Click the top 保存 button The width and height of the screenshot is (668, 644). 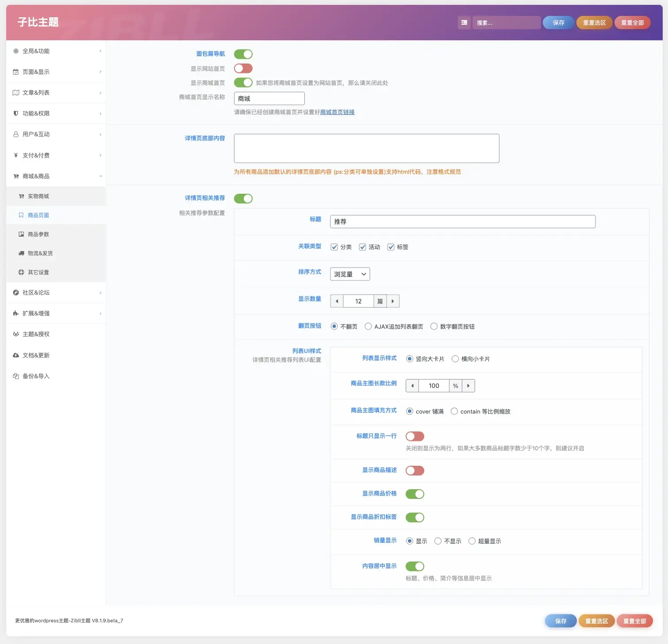coord(558,23)
